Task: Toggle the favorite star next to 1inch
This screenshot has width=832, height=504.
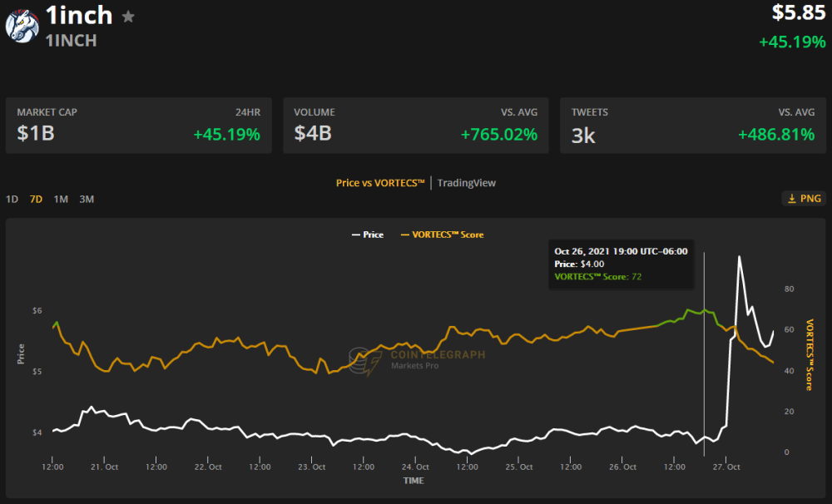Action: (x=128, y=17)
